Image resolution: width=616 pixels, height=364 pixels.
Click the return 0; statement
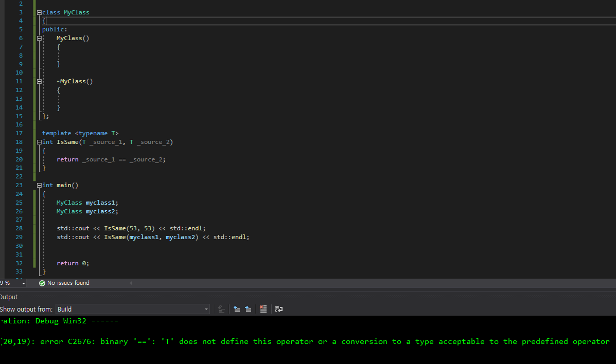click(x=73, y=263)
